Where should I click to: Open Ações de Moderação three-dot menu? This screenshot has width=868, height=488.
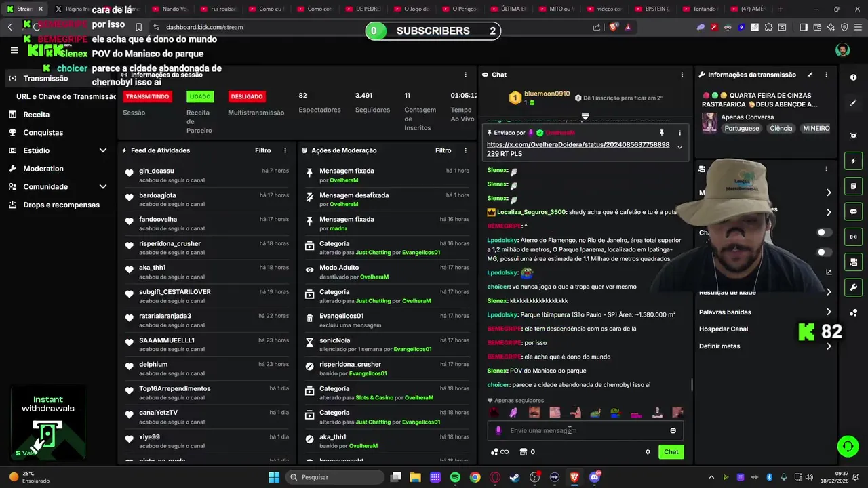[465, 150]
